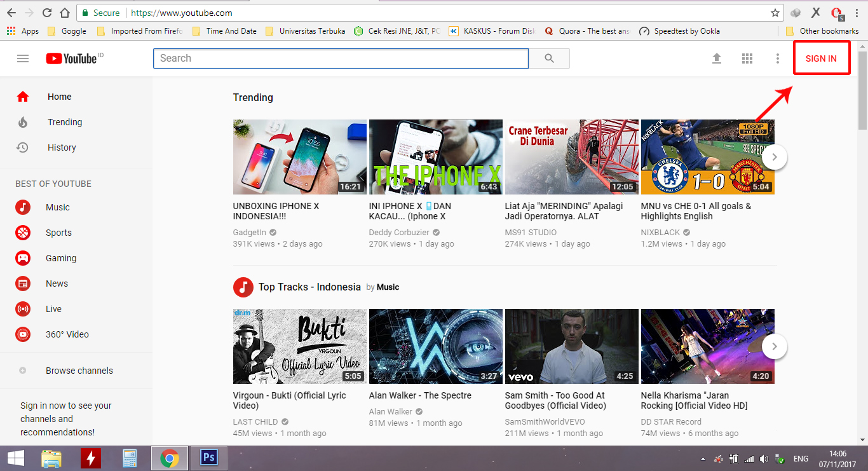Toggle the ENG language indicator in system tray
The height and width of the screenshot is (471, 868).
(800, 458)
